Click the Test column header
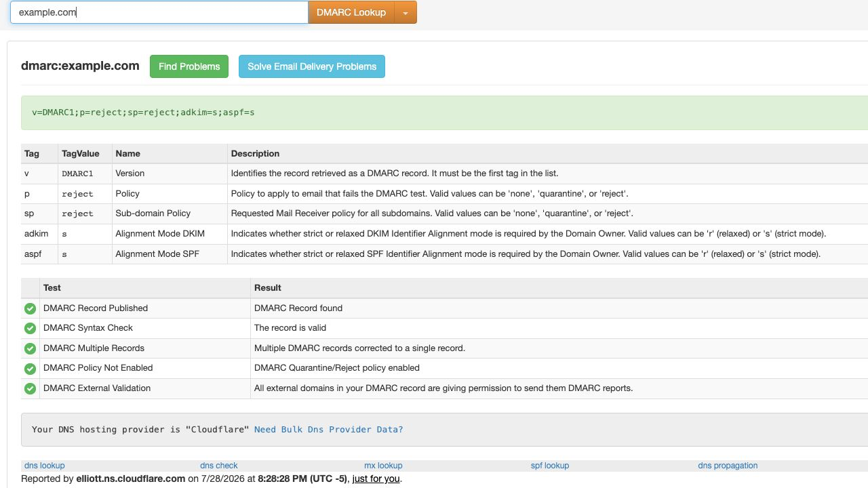Screen dimensions: 868x488 145,288
